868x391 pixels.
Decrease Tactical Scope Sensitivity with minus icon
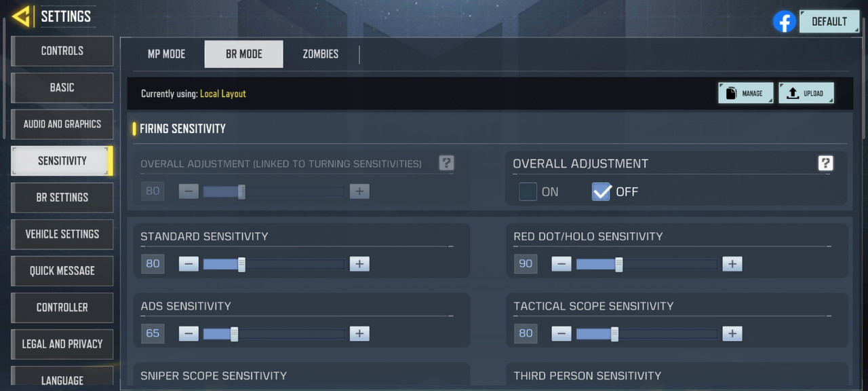(561, 333)
